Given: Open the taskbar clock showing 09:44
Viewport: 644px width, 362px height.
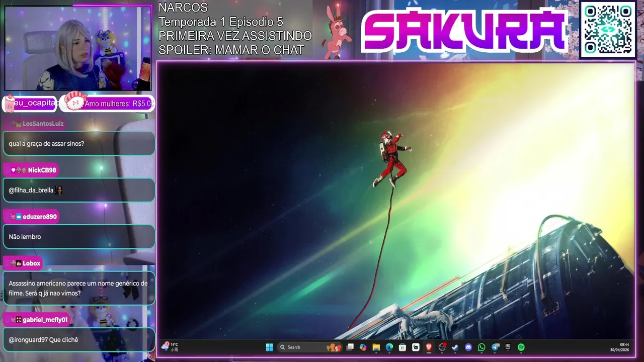Looking at the screenshot, I should pyautogui.click(x=619, y=347).
